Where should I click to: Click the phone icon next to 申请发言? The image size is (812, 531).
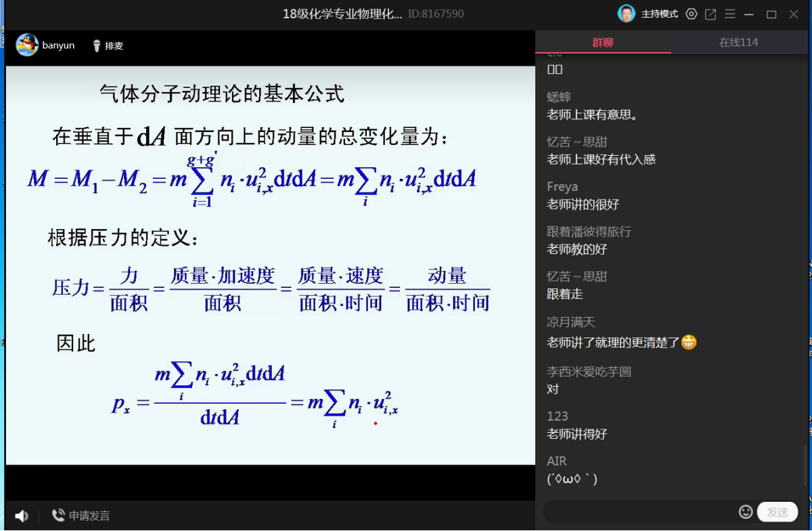tap(58, 515)
